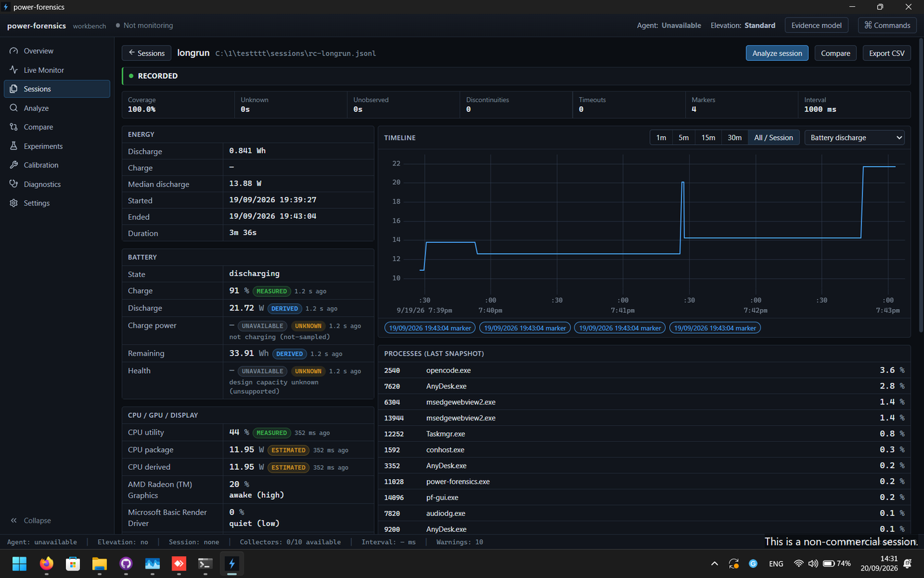Go to Sessions in the sidebar

pos(57,89)
